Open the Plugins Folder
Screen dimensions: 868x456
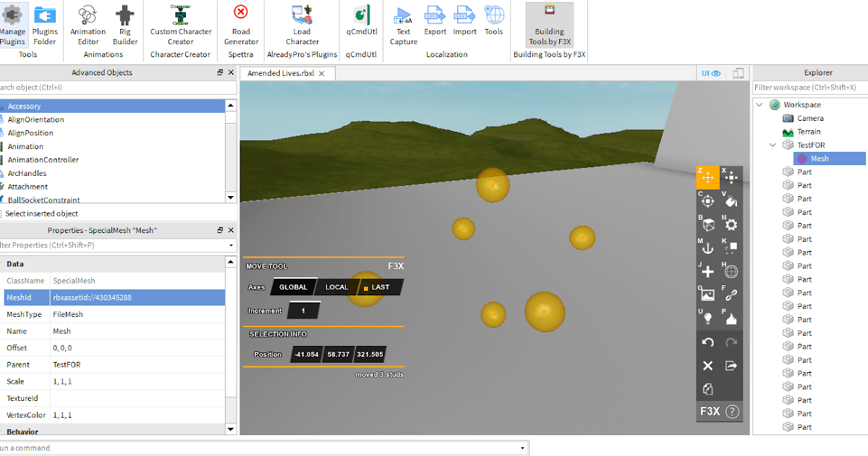pos(45,25)
